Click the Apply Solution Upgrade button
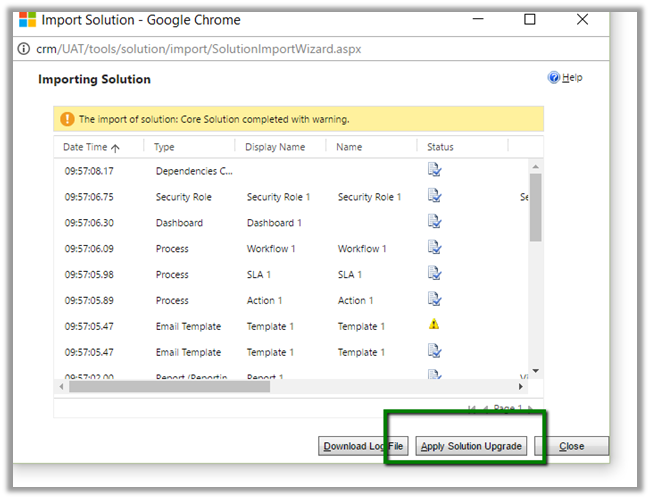650x499 pixels. [x=471, y=446]
